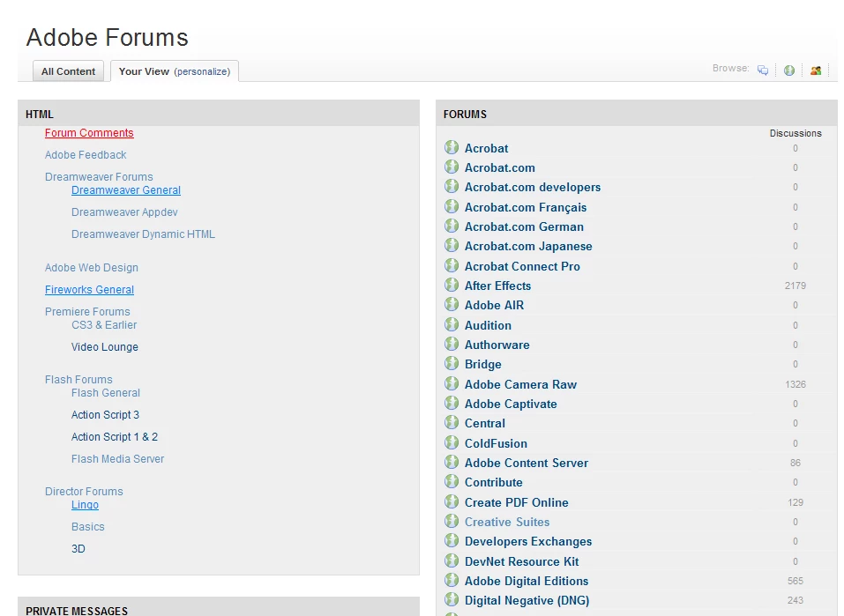Click the icon beside Acrobat.com German
Screen dimensions: 844x616
[452, 226]
